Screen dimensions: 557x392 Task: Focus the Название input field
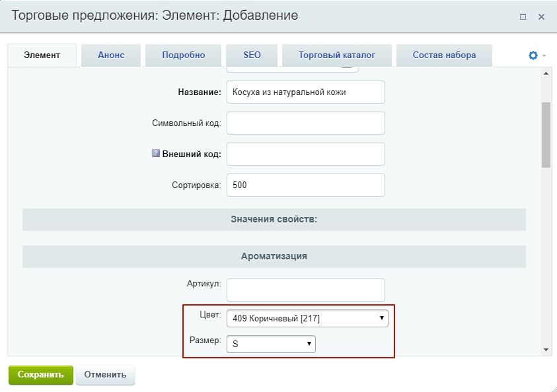coord(306,92)
